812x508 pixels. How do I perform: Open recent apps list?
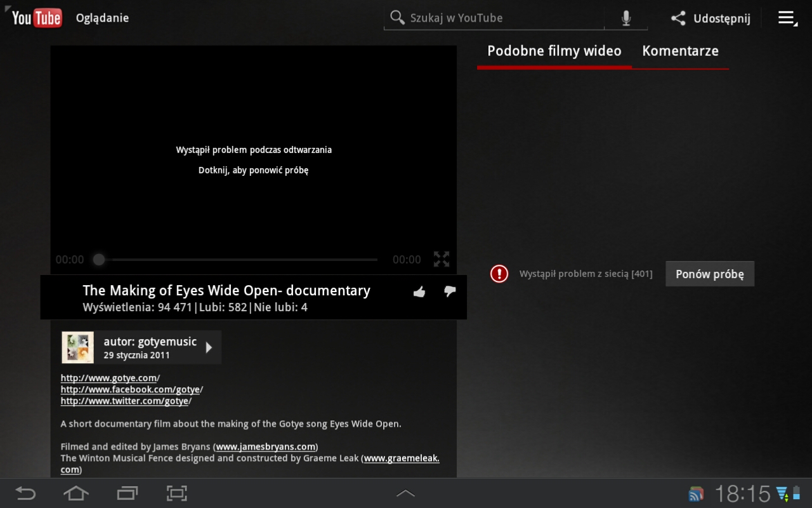tap(127, 493)
